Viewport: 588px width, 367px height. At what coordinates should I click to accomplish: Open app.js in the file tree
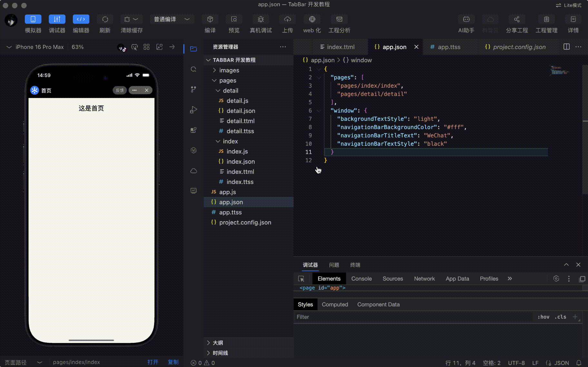[249, 192]
